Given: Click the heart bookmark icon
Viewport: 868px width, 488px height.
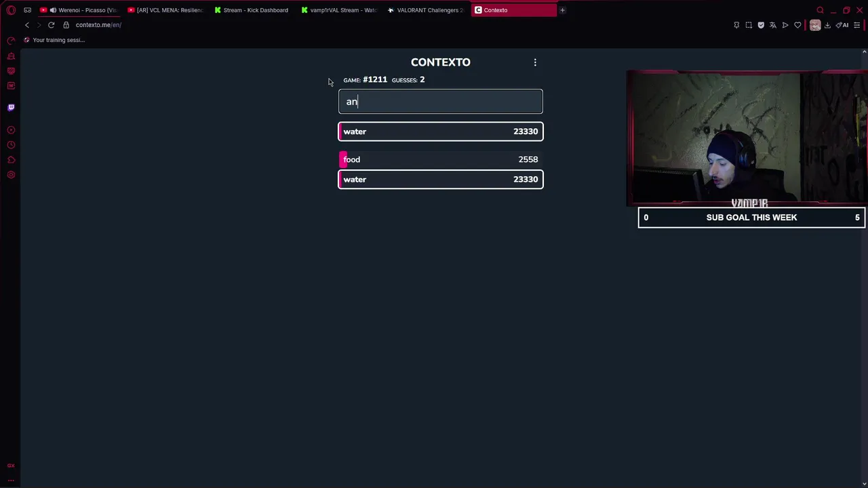Looking at the screenshot, I should coord(797,25).
